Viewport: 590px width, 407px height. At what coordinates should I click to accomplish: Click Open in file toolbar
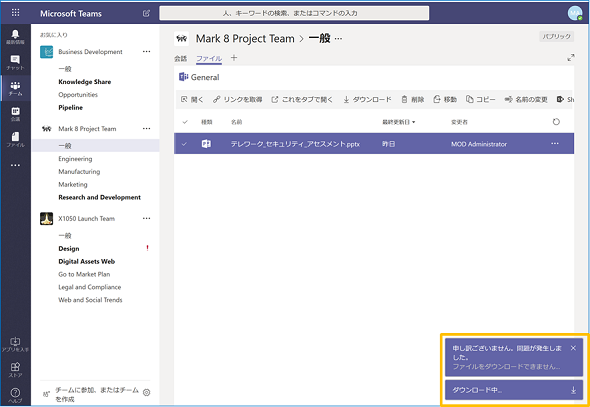click(x=192, y=99)
